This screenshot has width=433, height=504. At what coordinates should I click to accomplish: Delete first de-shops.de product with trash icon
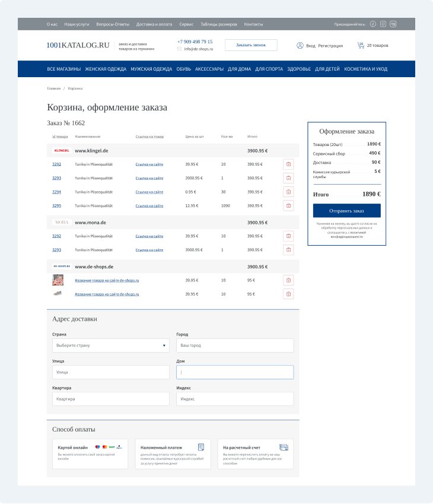point(288,280)
